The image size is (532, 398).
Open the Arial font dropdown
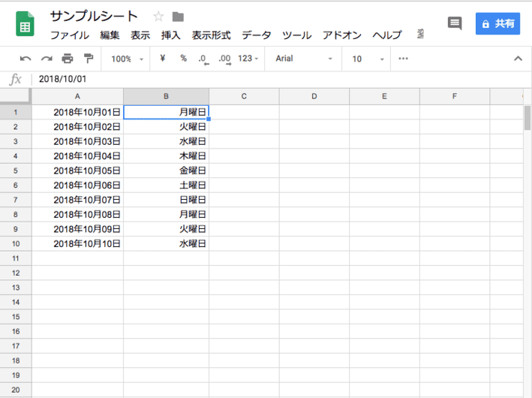303,59
